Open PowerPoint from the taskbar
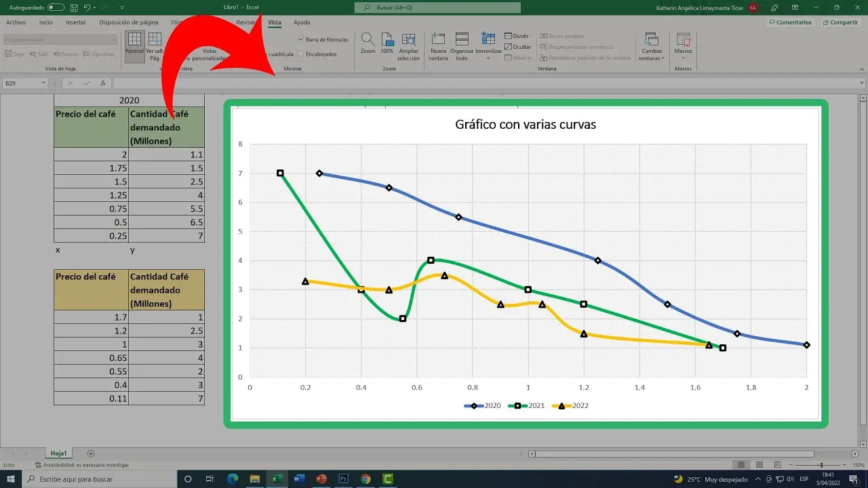 [321, 479]
